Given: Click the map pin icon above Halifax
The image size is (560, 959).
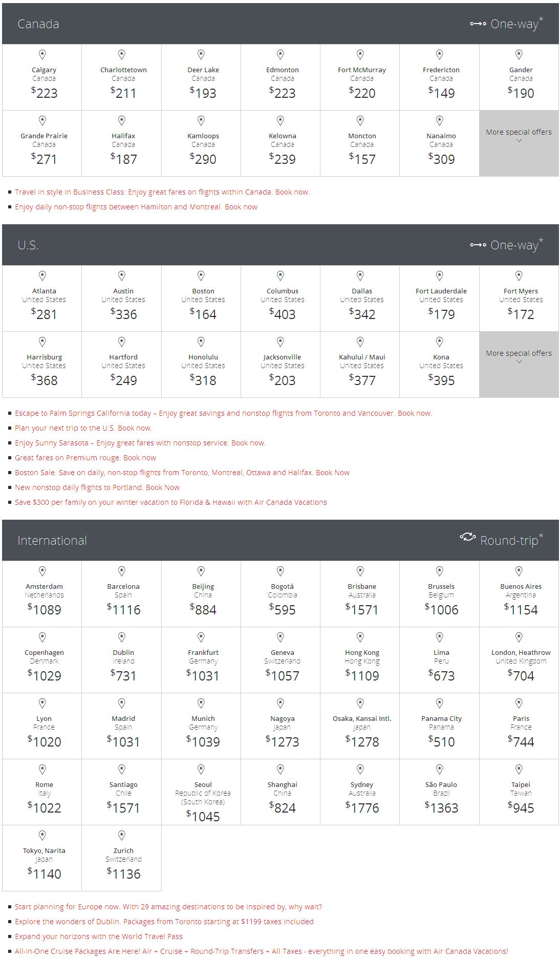Looking at the screenshot, I should coord(122,120).
